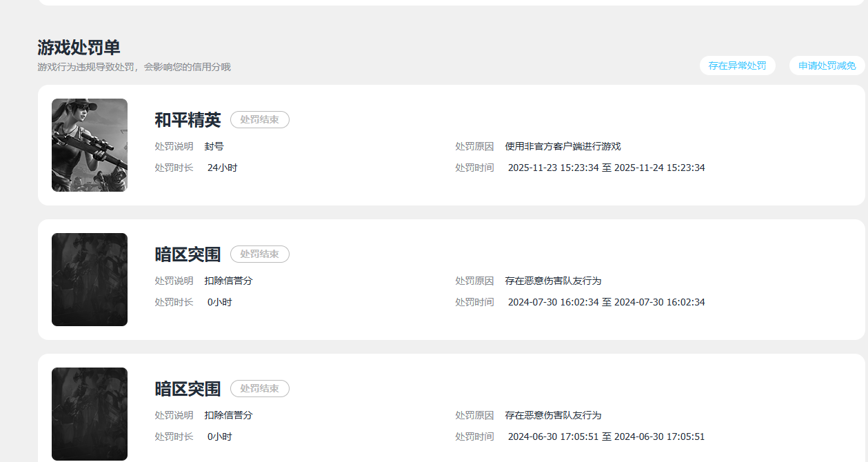Click the penalty time range starting 2024-07-30
Image resolution: width=868 pixels, height=462 pixels.
coord(606,302)
